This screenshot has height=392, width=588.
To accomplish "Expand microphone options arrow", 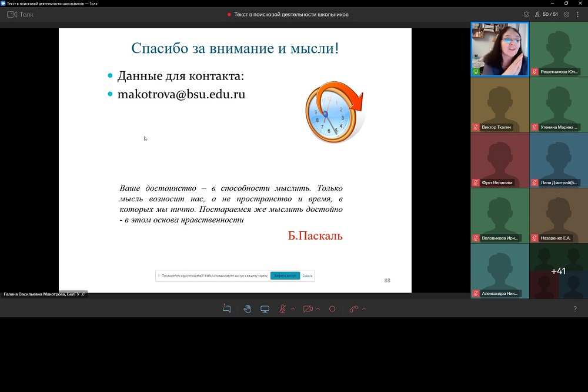I will (x=293, y=309).
